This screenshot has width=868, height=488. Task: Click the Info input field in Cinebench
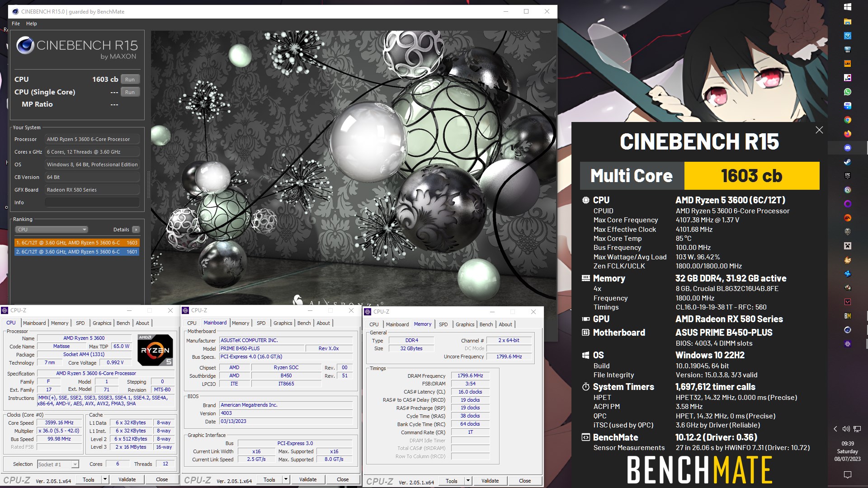92,202
